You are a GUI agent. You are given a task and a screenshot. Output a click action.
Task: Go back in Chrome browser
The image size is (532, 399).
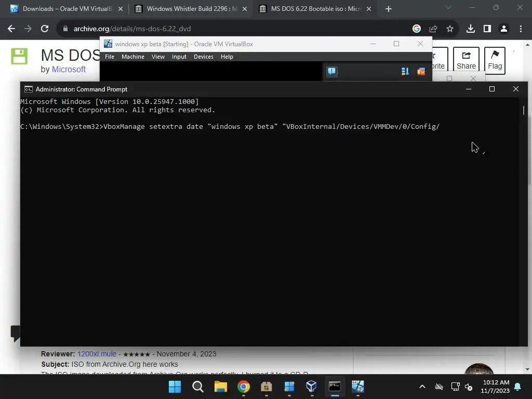click(11, 29)
